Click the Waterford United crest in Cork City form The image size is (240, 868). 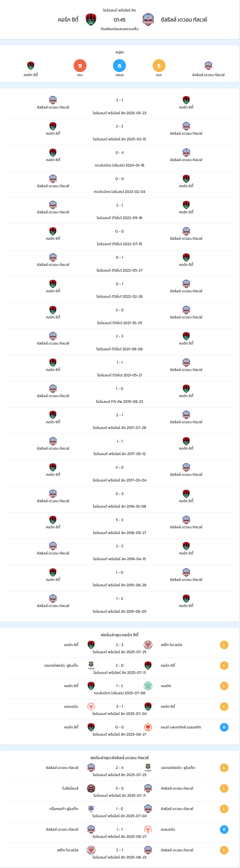(x=91, y=665)
